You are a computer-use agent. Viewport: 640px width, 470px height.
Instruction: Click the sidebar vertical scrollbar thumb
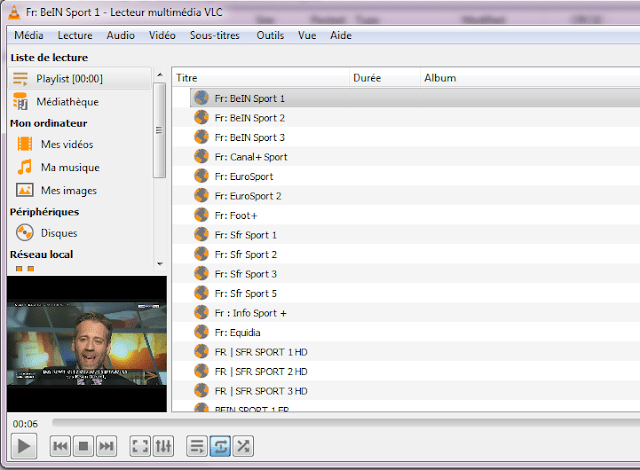pyautogui.click(x=160, y=130)
